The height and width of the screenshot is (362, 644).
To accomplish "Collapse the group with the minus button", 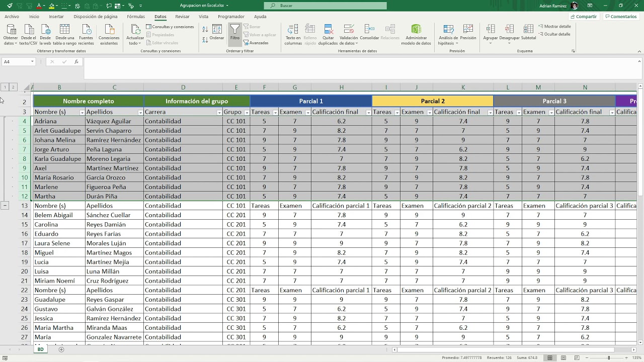I will click(x=5, y=206).
